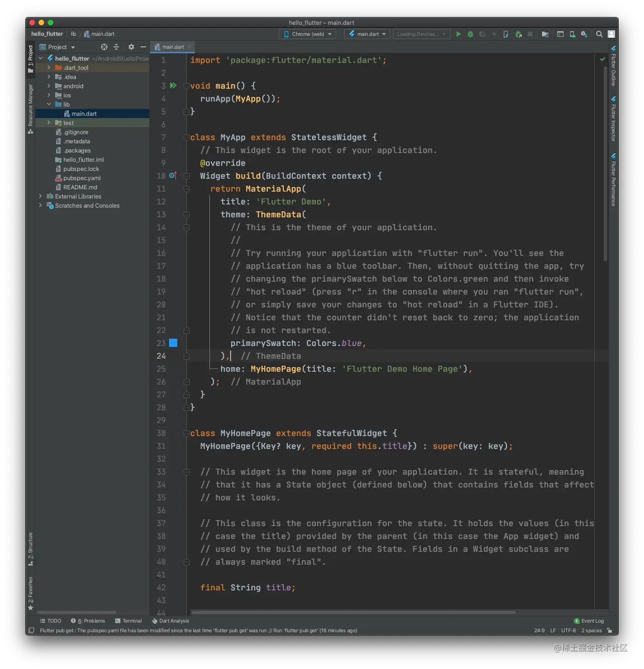Open the Loading Devices dropdown
Screen dimensions: 644x669
click(422, 34)
